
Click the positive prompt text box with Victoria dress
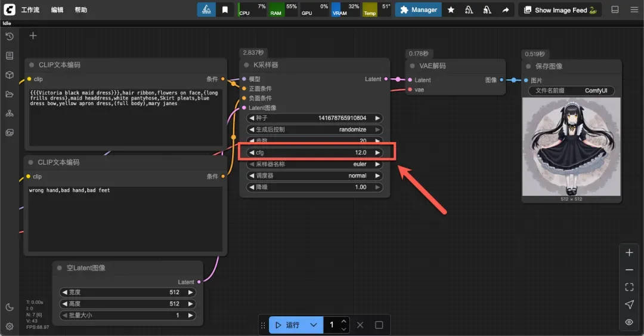click(126, 117)
